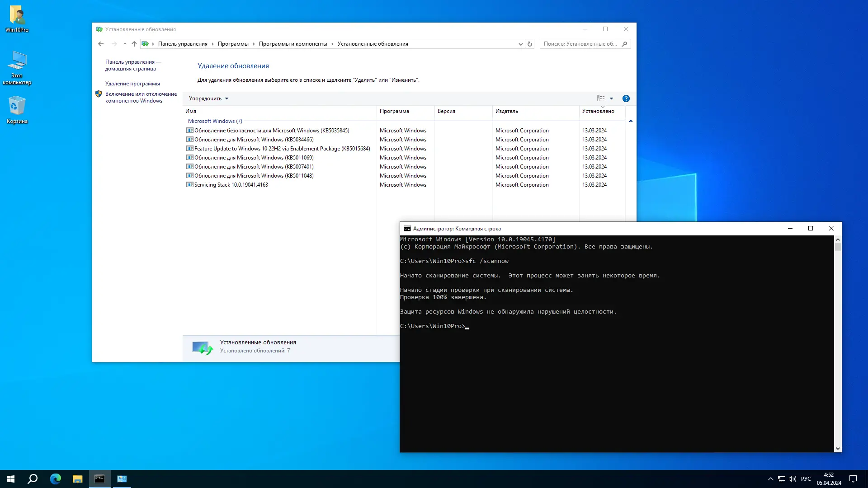868x488 pixels.
Task: Open File Explorer from the taskbar
Action: (77, 479)
